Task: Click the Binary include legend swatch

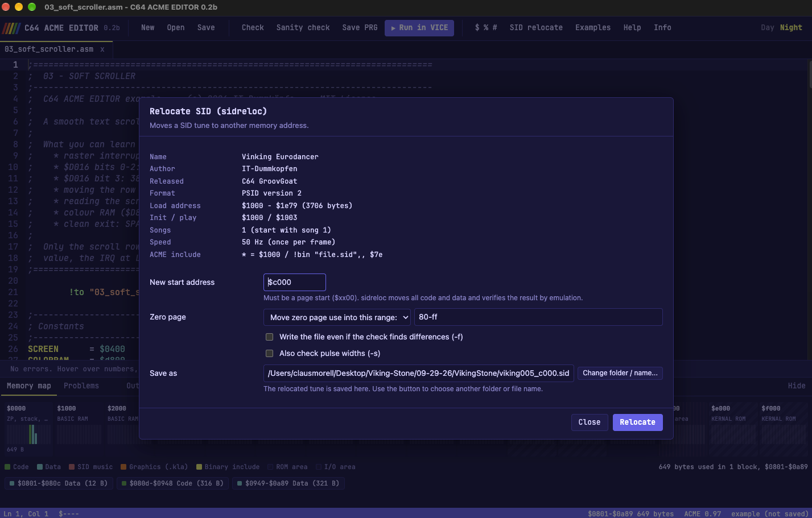Action: [x=199, y=467]
